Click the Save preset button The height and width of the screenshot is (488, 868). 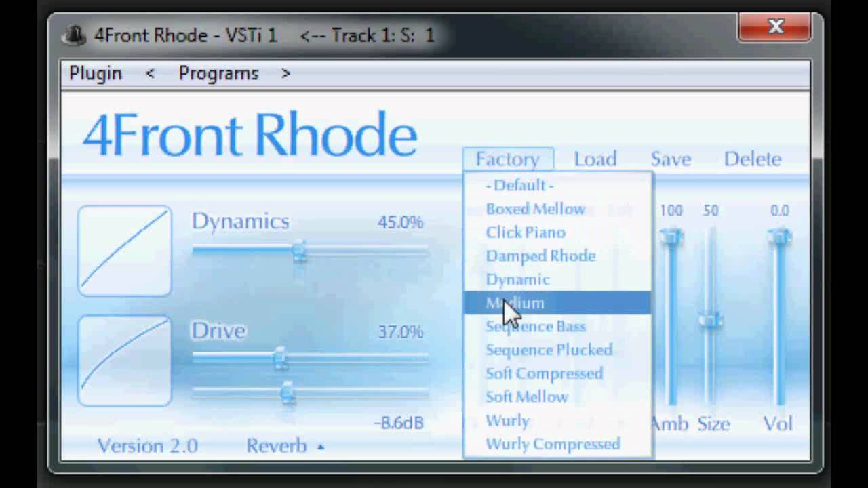(x=671, y=159)
